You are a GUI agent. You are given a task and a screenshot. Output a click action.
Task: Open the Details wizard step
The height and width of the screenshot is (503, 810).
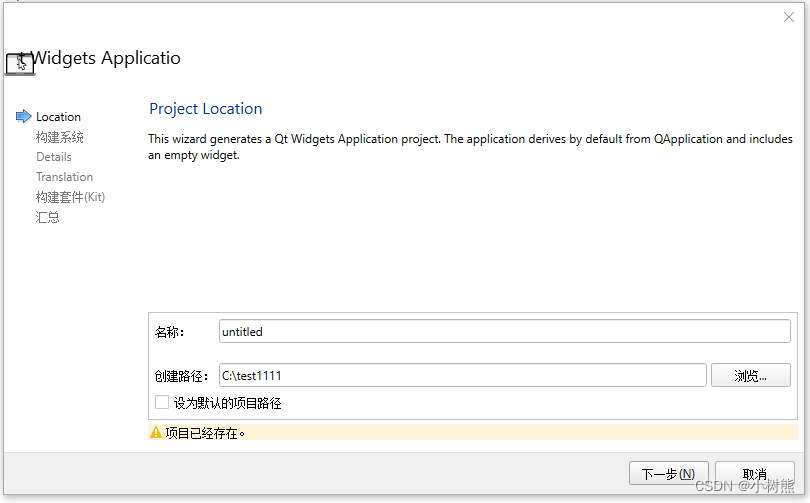(54, 157)
